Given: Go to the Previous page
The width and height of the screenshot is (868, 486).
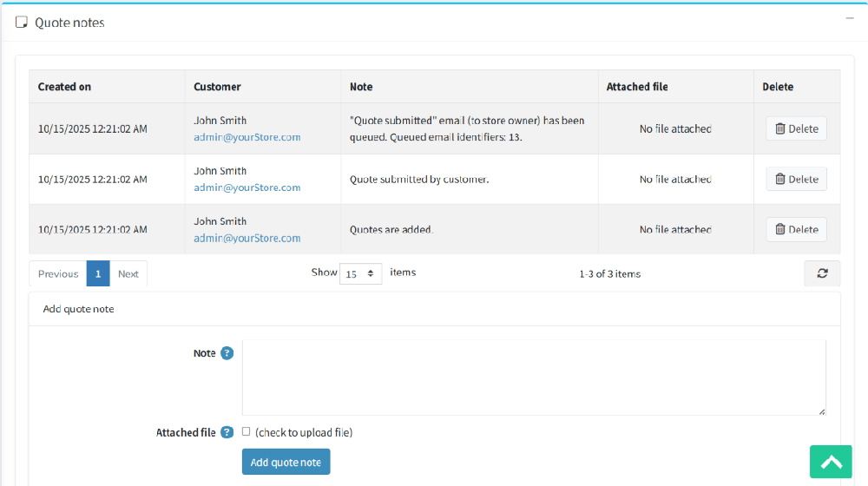Looking at the screenshot, I should [x=58, y=273].
